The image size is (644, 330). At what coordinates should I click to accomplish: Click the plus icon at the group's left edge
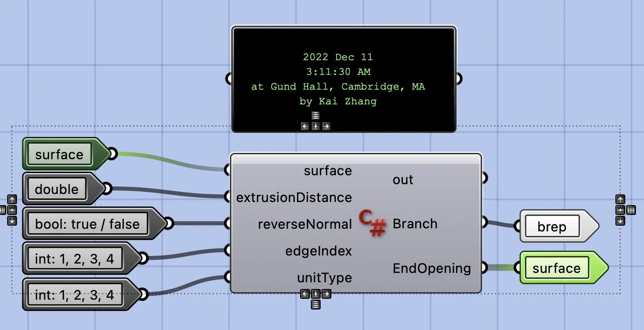point(12,210)
